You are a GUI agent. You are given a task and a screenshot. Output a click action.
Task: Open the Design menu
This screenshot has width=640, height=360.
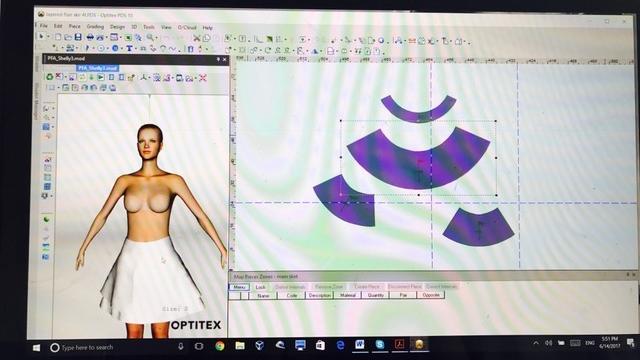pos(117,27)
